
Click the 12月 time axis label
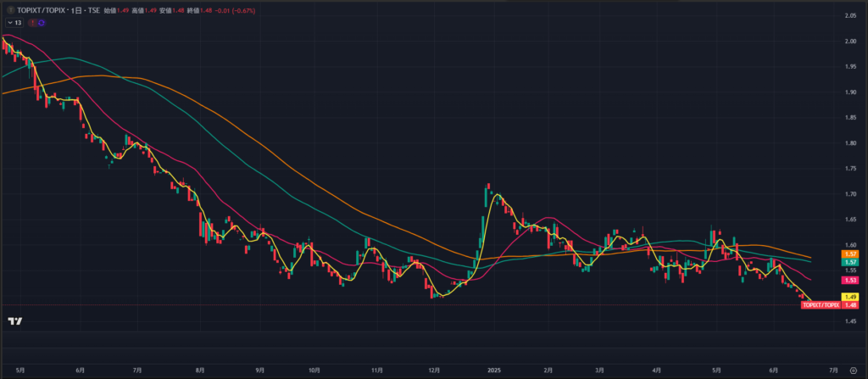click(x=435, y=371)
